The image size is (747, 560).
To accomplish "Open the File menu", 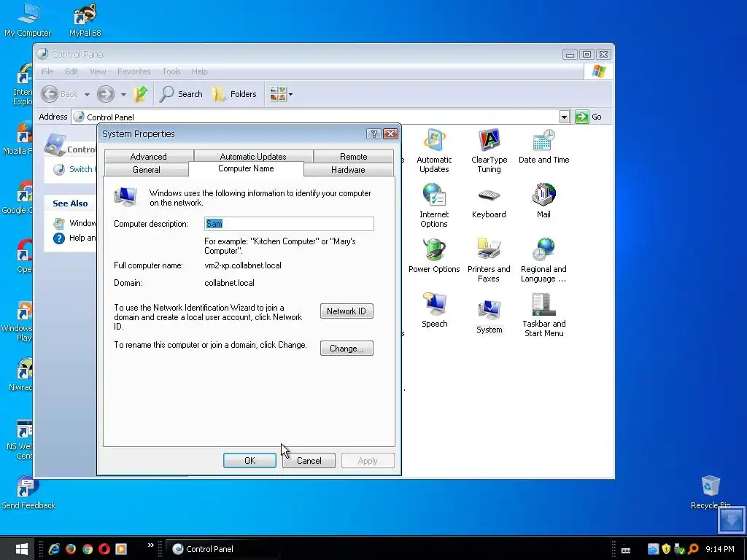I will 47,71.
